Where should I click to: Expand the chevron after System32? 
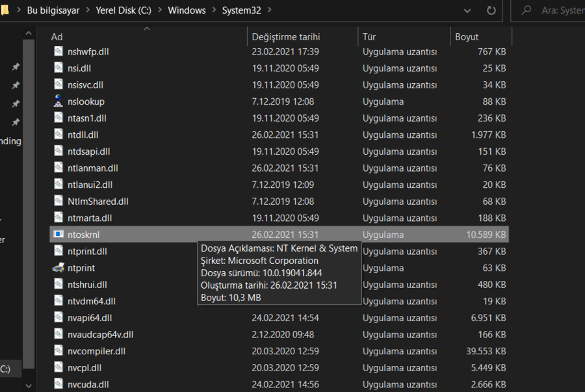click(270, 10)
